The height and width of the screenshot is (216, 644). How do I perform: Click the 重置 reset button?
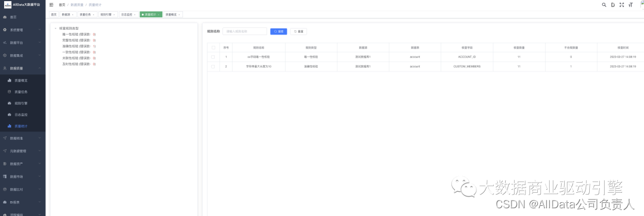299,31
